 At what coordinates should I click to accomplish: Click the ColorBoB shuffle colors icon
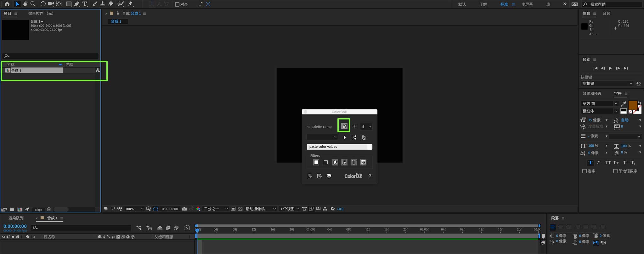[354, 137]
